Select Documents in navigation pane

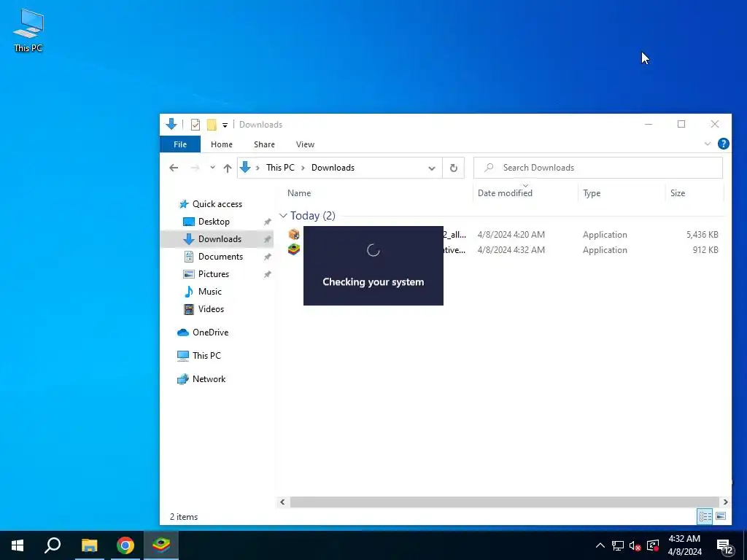220,257
